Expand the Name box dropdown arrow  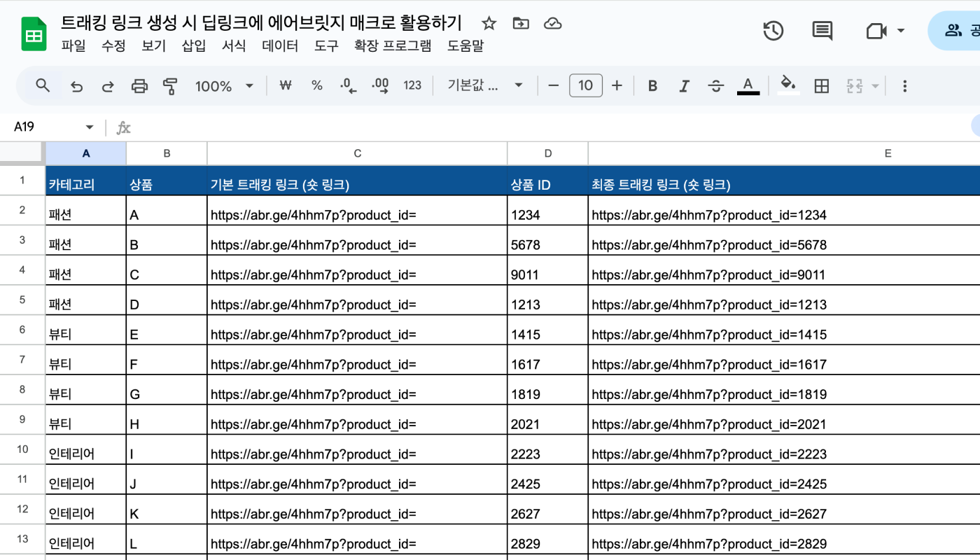coord(90,127)
